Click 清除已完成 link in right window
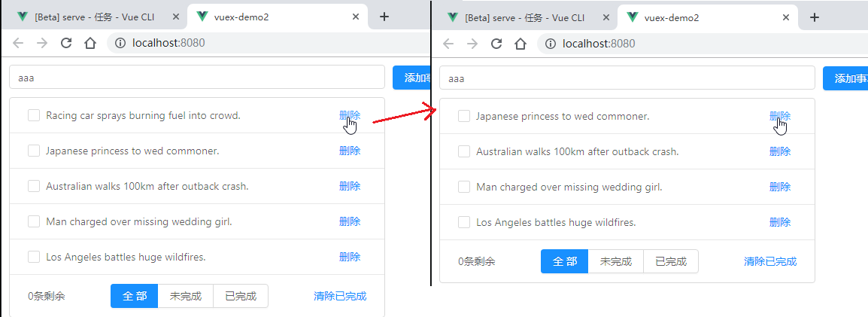Screen dimensions: 868x317 (x=770, y=261)
